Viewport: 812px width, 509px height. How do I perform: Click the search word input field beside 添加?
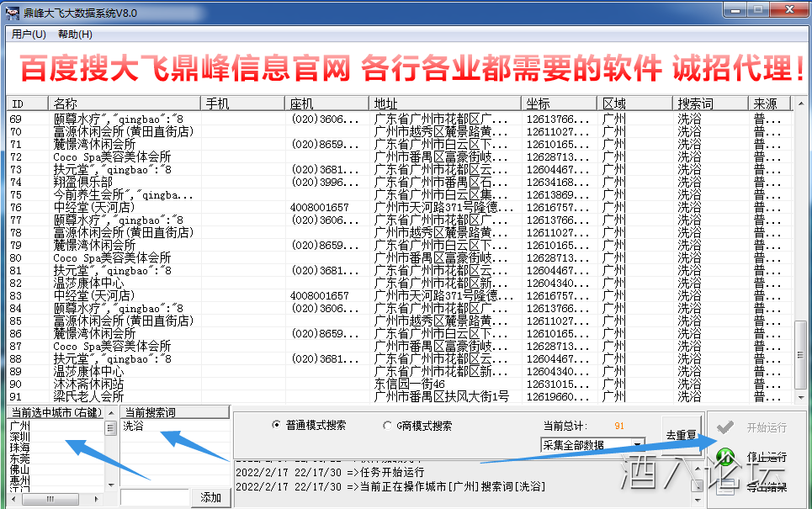(x=154, y=497)
